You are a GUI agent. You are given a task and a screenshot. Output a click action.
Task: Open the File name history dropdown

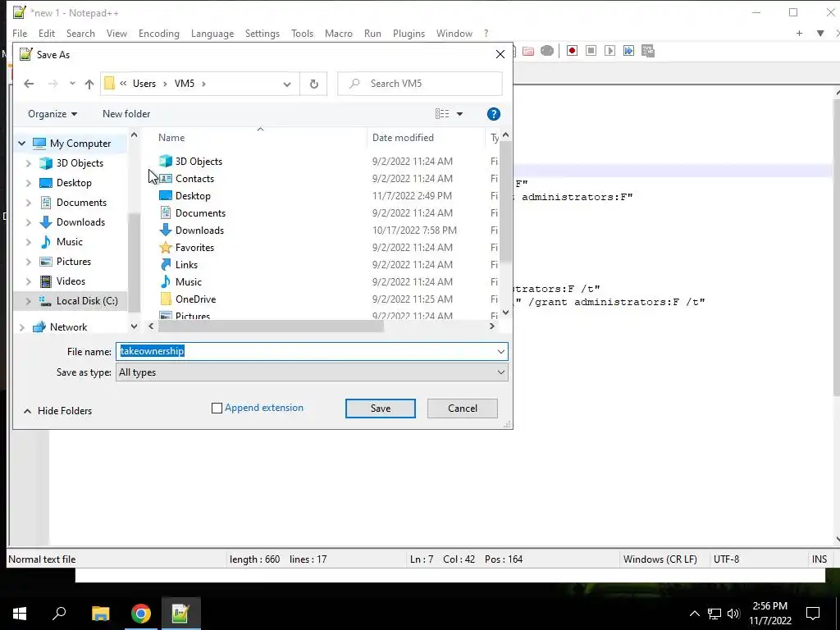click(500, 351)
